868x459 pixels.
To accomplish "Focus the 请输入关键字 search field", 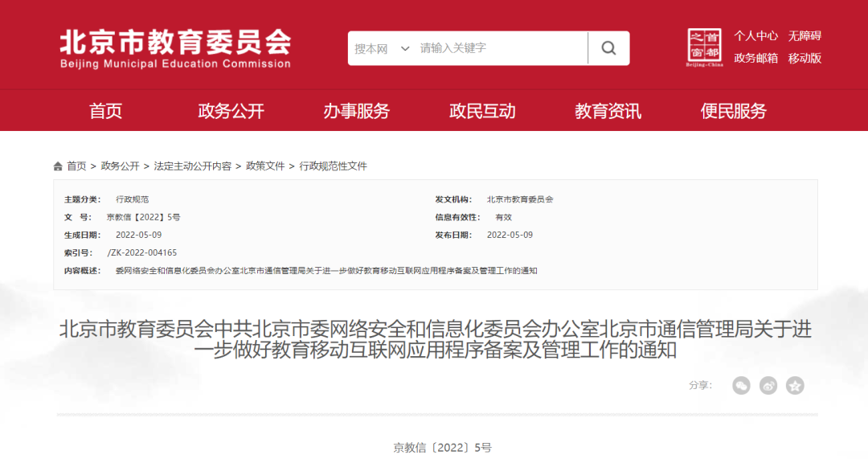I will tap(501, 48).
